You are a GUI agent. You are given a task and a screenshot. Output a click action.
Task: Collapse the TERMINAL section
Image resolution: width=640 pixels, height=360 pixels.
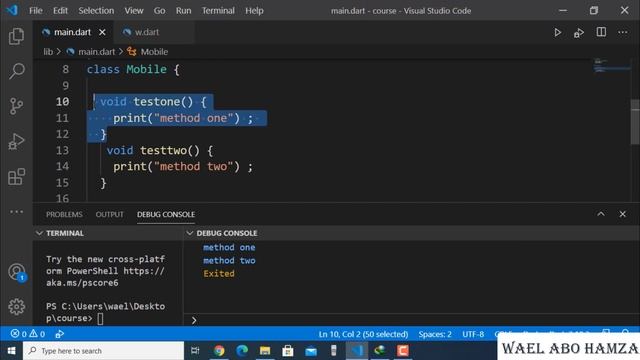click(x=39, y=233)
